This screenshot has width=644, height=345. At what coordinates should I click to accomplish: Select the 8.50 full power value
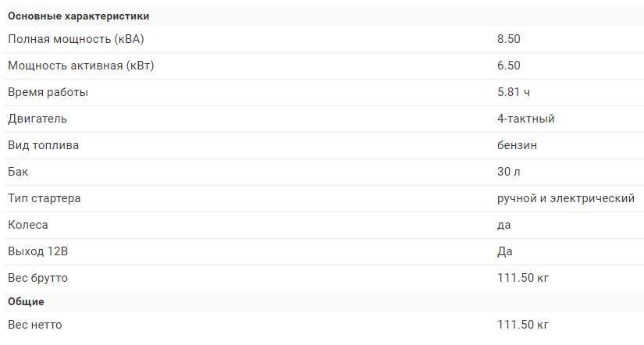coord(508,39)
